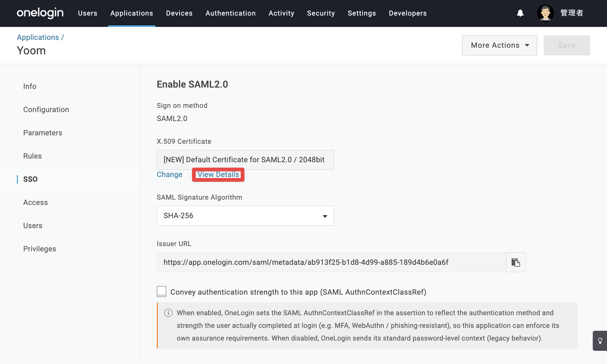
Task: Switch to the Rules sidebar tab
Action: pyautogui.click(x=32, y=156)
